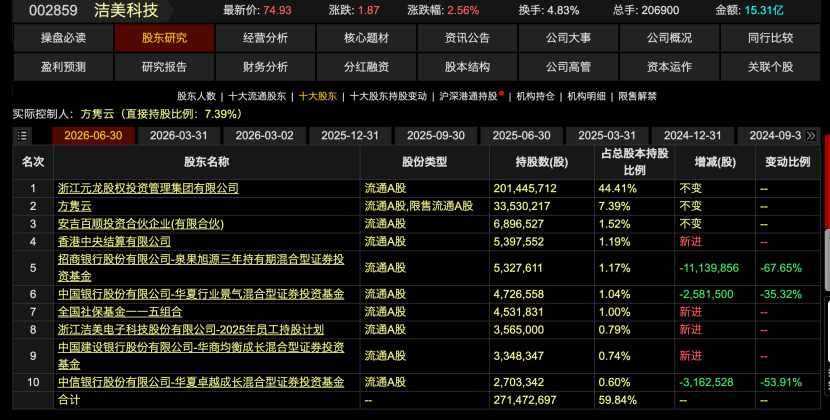Open shareholder 安吉百顺投资合伙企业(有限合伙)
The width and height of the screenshot is (830, 420).
[141, 224]
